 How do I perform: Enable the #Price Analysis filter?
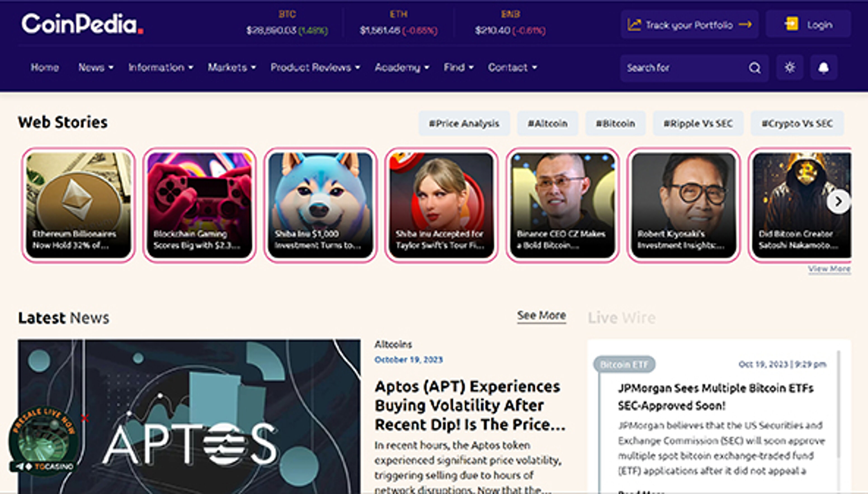click(464, 123)
